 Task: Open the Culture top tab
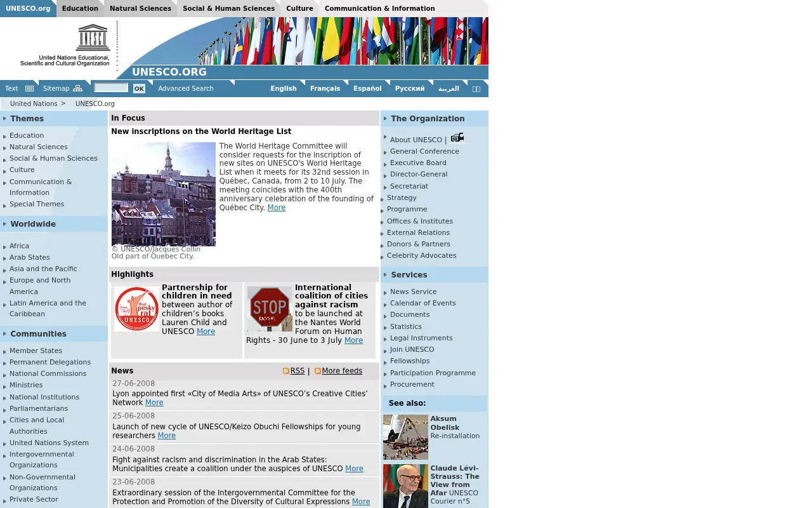click(299, 8)
